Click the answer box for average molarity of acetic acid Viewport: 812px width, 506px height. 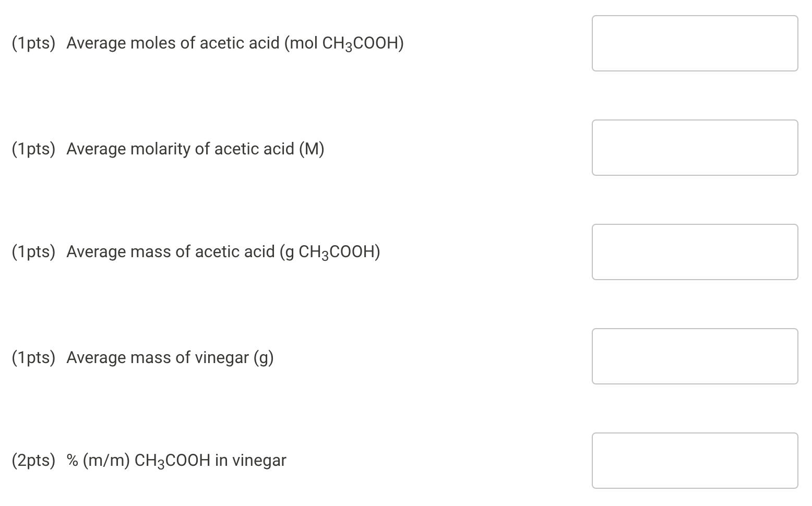point(695,148)
